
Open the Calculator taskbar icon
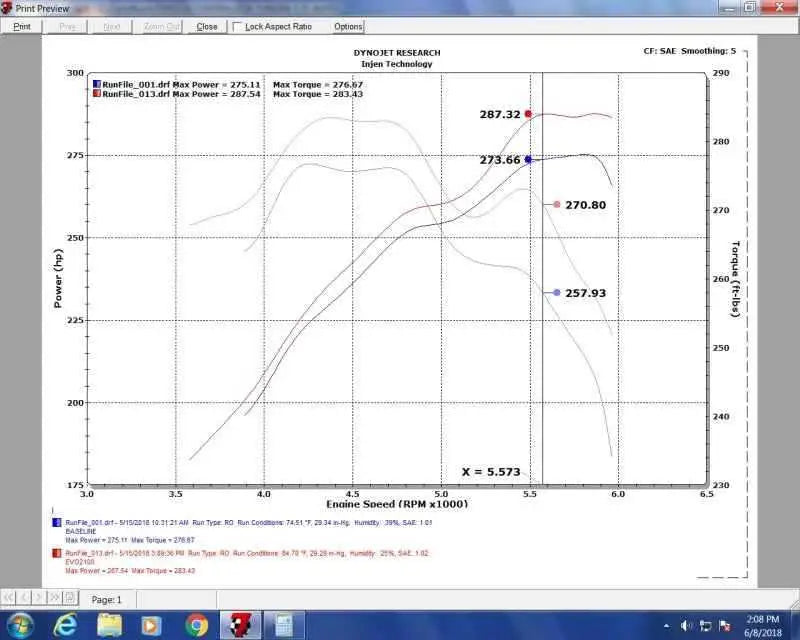[284, 625]
